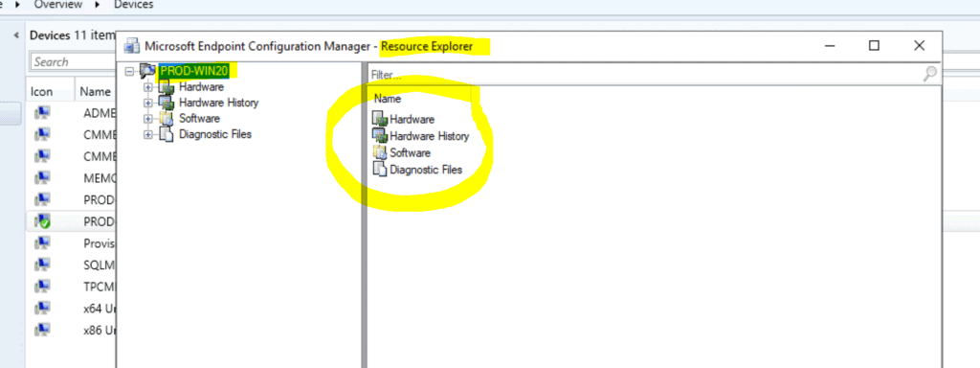The image size is (980, 368).
Task: Click the Software icon in the right list
Action: click(380, 152)
